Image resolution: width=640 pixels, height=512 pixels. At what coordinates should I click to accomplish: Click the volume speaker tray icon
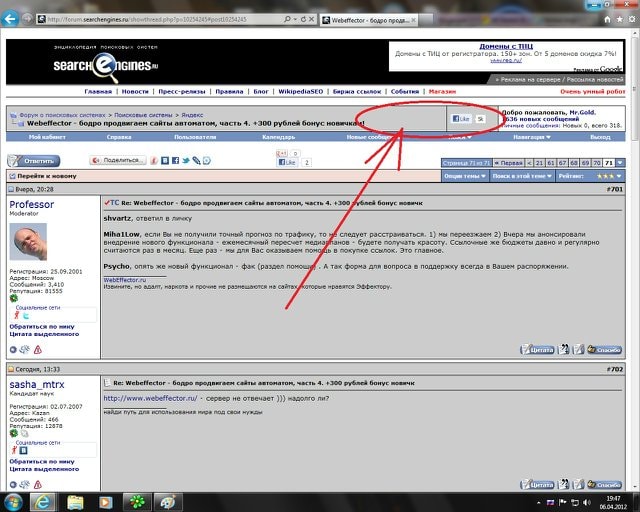tap(587, 502)
